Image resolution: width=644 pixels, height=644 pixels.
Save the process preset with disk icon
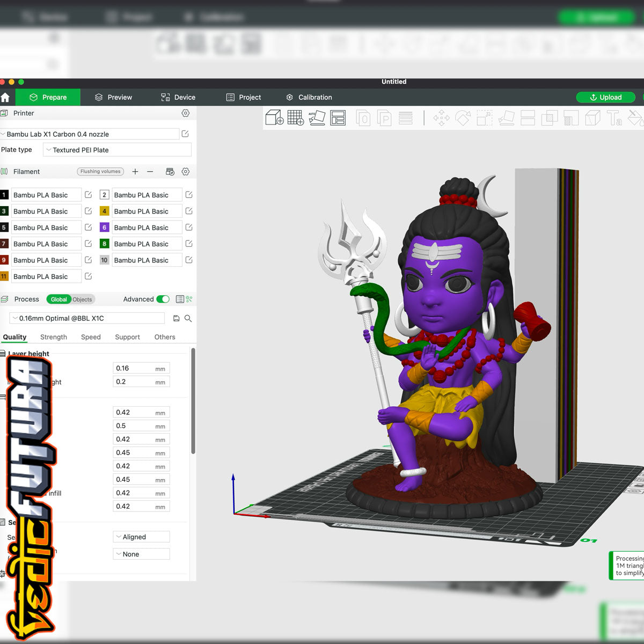[176, 318]
